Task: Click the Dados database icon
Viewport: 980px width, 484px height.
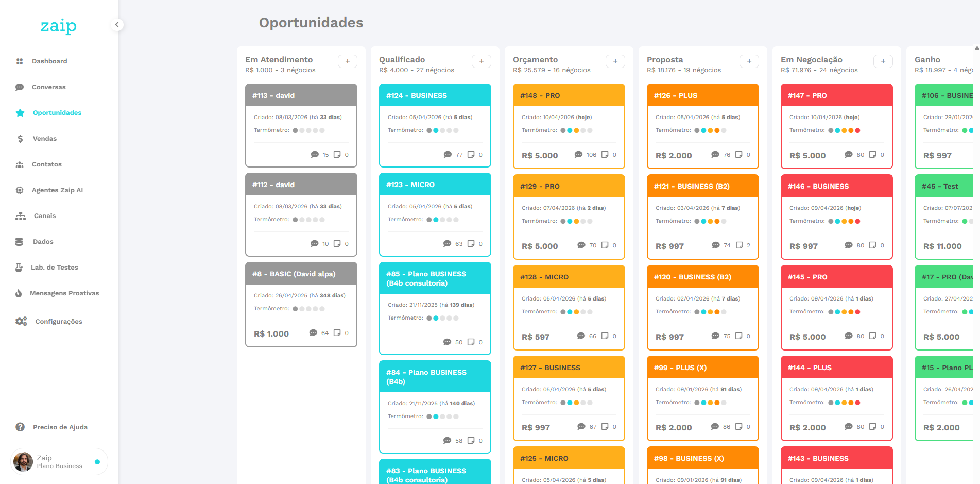Action: point(19,242)
